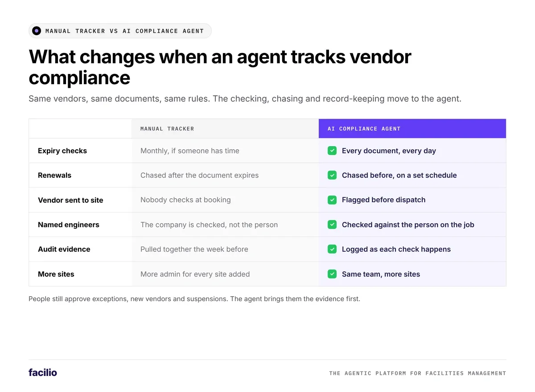
Task: Click the 'Expiry checks' row label
Action: 62,151
